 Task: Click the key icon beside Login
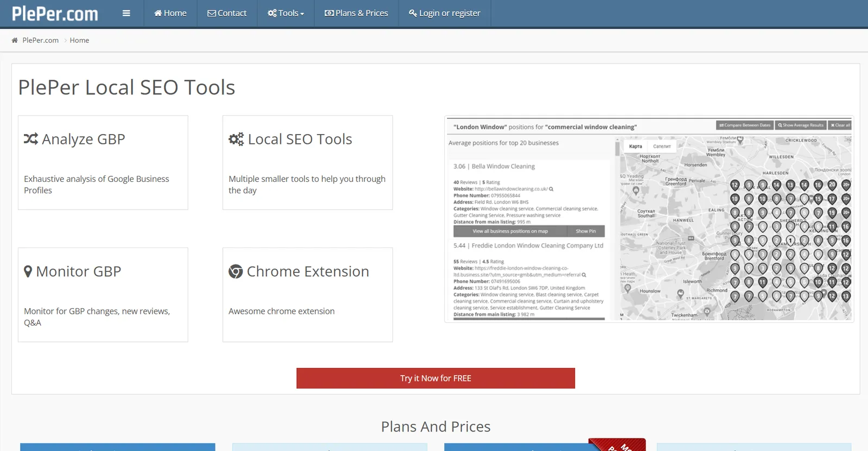pyautogui.click(x=413, y=13)
